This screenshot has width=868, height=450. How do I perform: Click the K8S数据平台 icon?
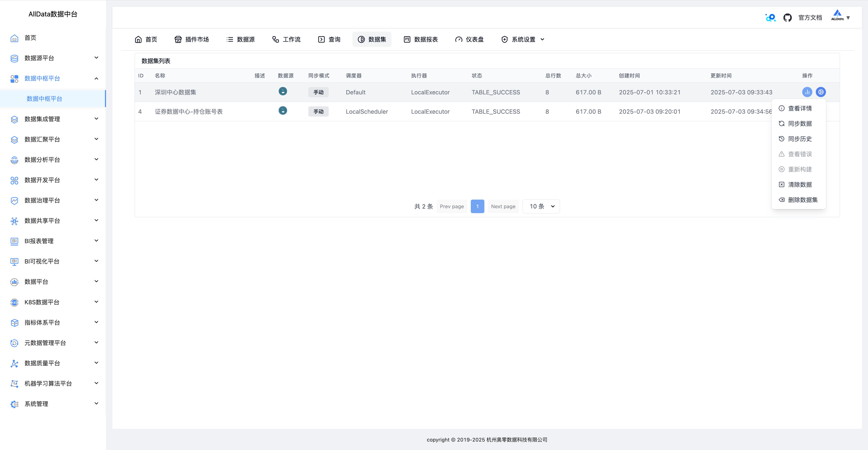(x=14, y=302)
